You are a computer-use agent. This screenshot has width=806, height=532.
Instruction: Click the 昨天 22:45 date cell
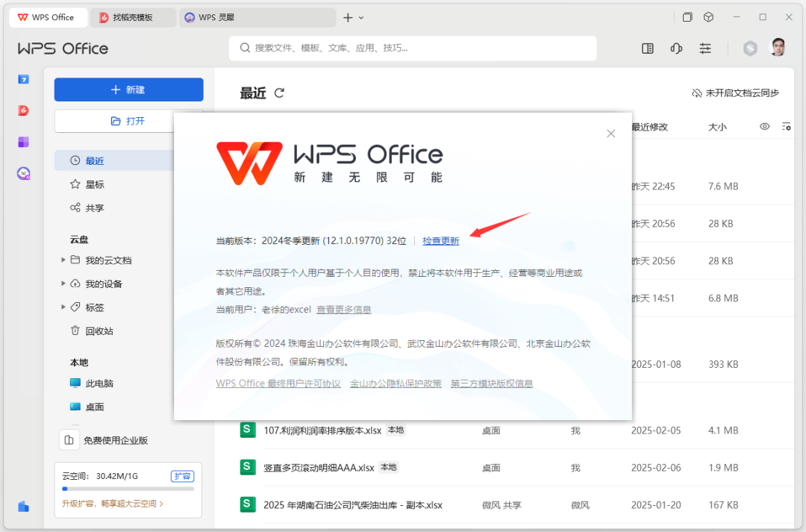[x=653, y=187]
